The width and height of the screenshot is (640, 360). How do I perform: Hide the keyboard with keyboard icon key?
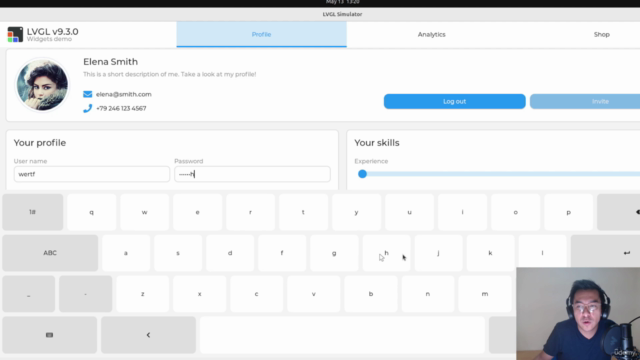49,335
